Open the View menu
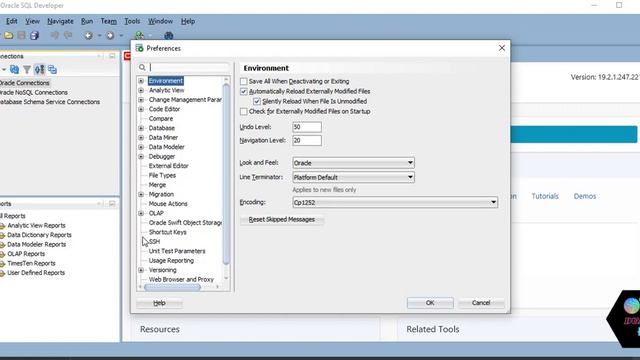This screenshot has height=360, width=640. [33, 21]
